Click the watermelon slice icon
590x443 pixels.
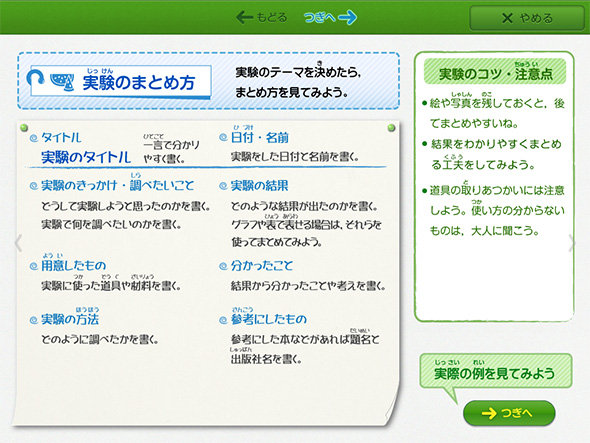62,82
